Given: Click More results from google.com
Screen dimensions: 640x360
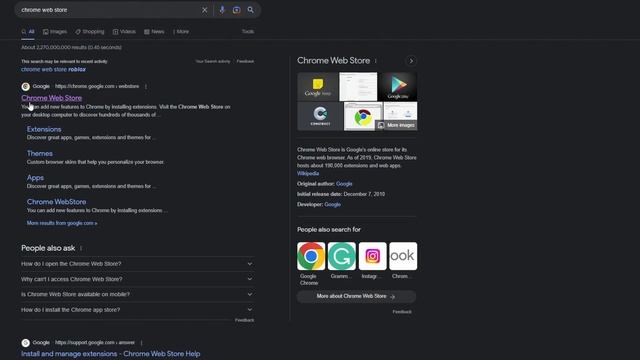Looking at the screenshot, I should click(x=62, y=223).
